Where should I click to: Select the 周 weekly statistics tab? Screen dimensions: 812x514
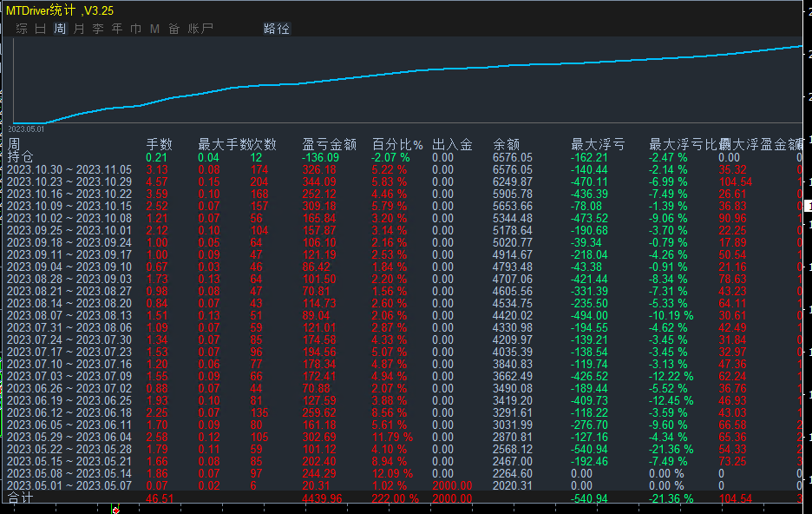(60, 29)
